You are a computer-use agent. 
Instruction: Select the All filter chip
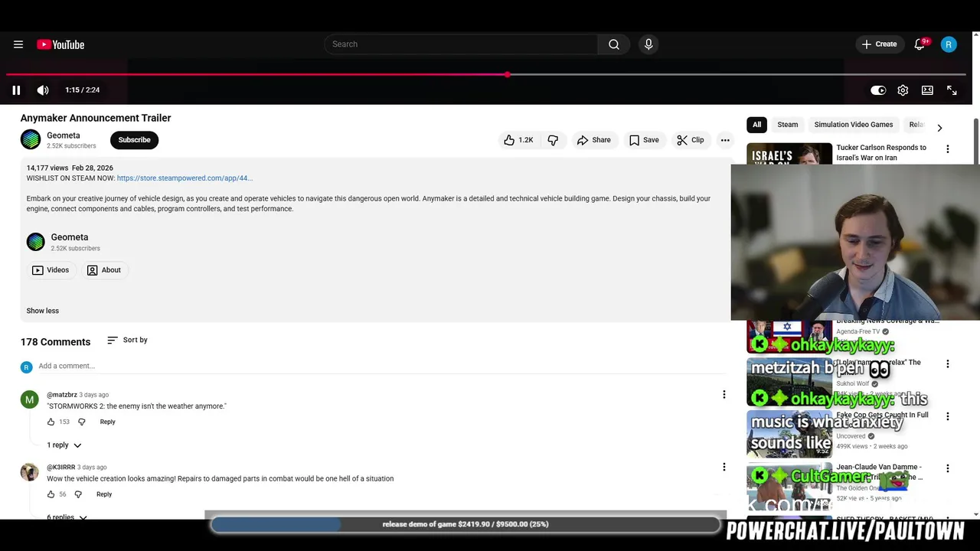coord(756,125)
